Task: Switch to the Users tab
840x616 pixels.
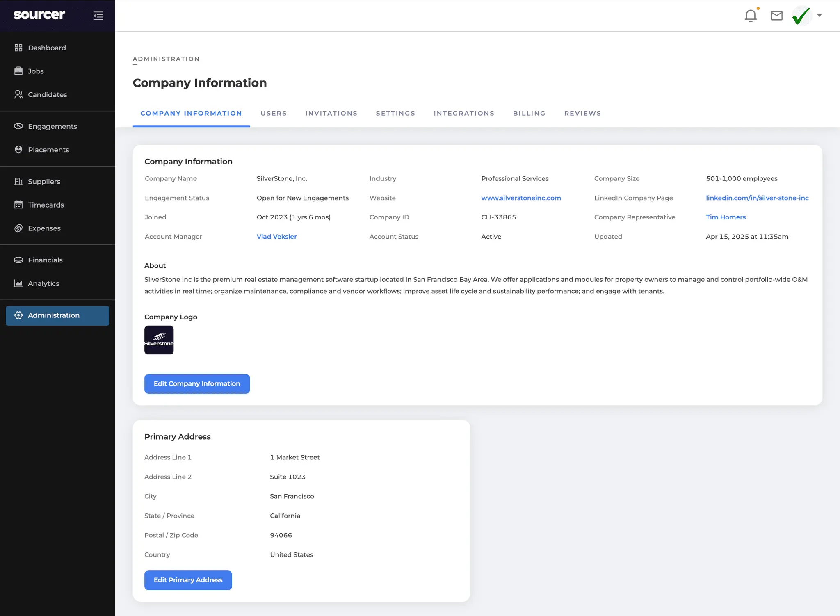Action: pos(274,113)
